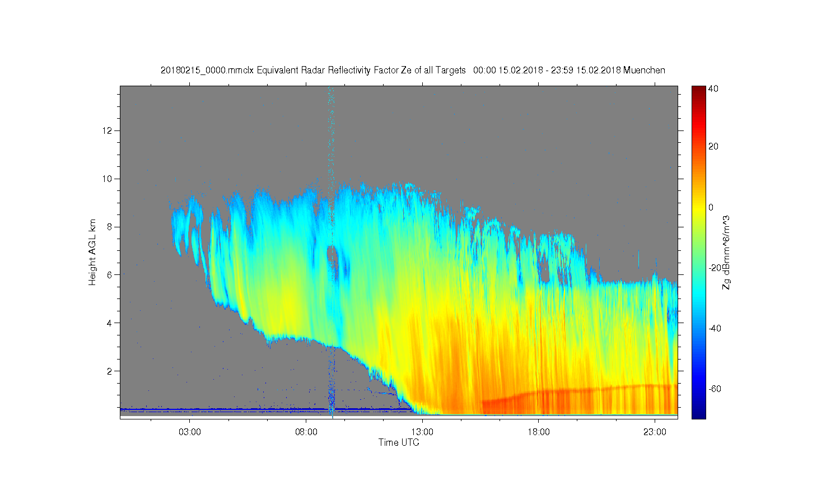Click the word "Muenchen" in the plot title
The height and width of the screenshot is (504, 840).
(x=644, y=71)
